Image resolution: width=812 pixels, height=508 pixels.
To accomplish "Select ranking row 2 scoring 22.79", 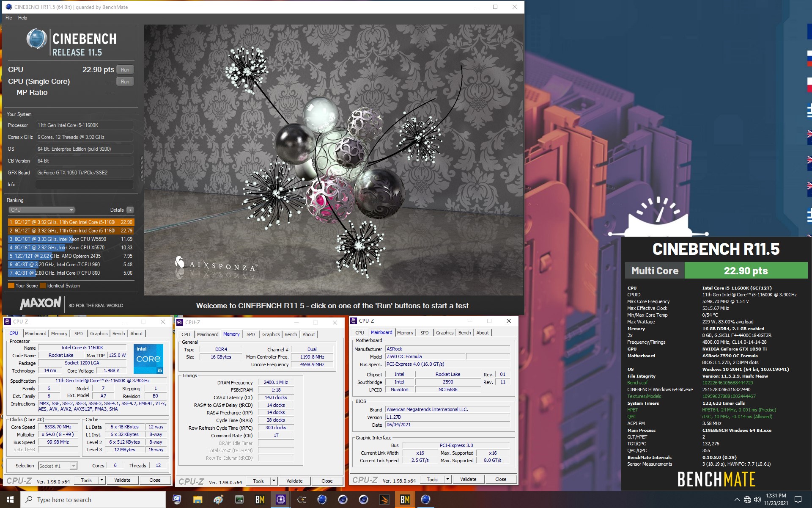I will tap(71, 230).
